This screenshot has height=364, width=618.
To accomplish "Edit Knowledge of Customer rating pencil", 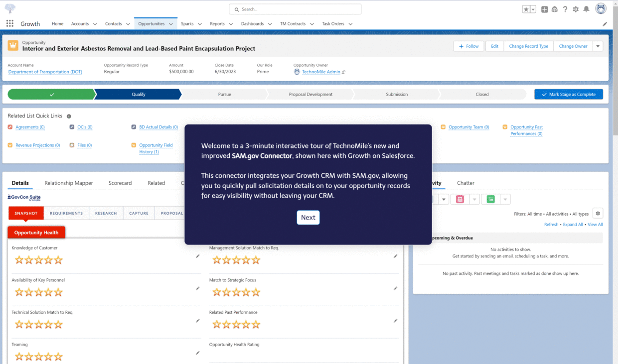I will 198,256.
